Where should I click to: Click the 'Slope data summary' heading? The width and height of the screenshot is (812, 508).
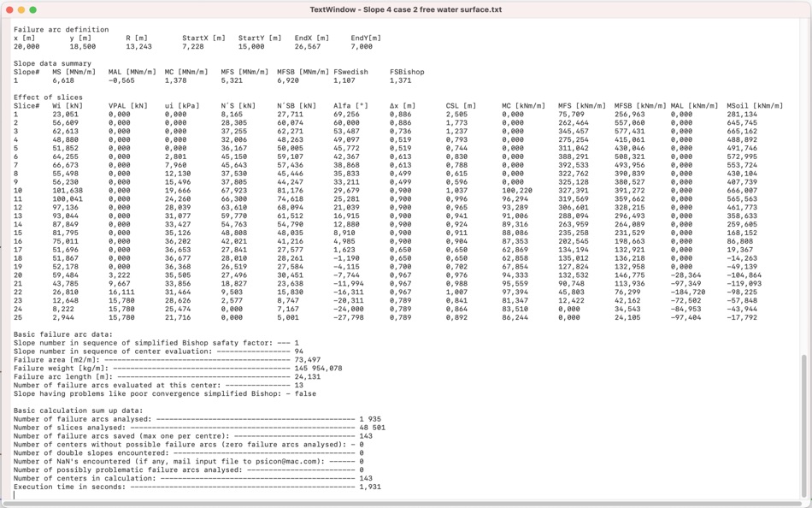pyautogui.click(x=52, y=63)
